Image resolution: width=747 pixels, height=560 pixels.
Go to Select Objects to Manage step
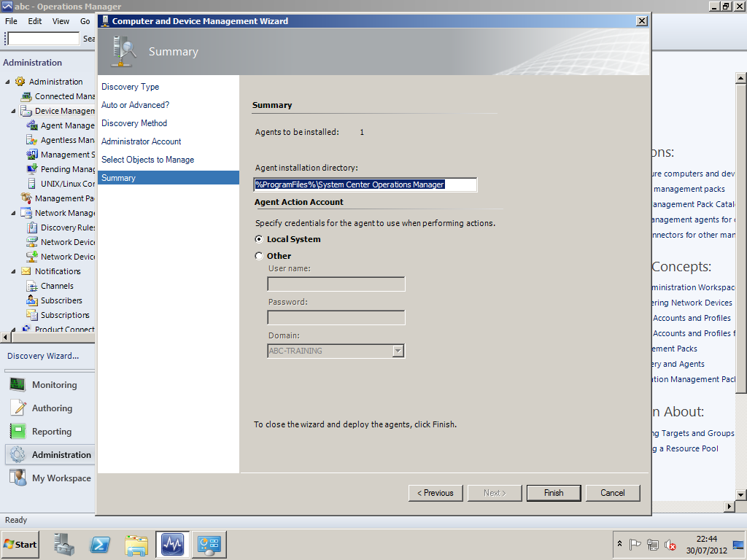pos(147,160)
